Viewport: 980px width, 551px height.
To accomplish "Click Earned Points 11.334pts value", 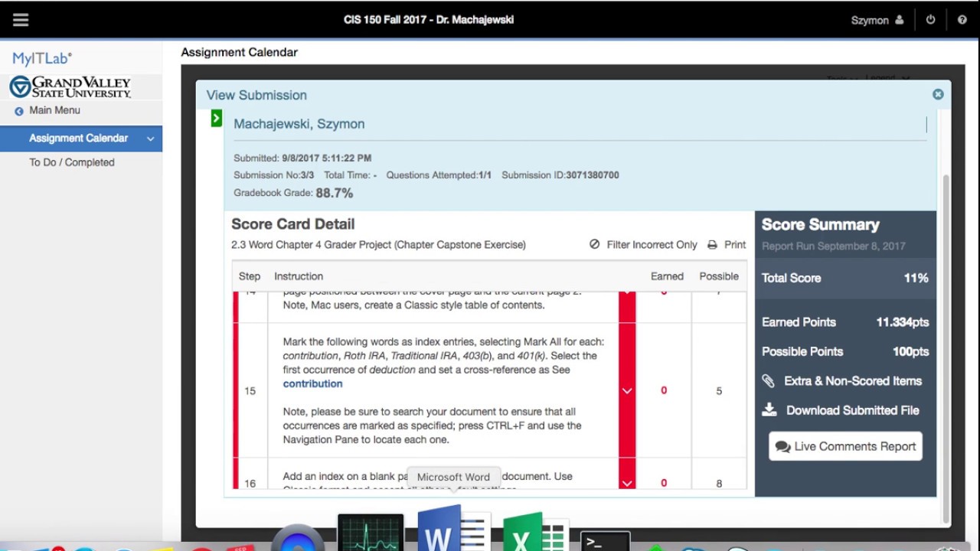I will tap(903, 322).
